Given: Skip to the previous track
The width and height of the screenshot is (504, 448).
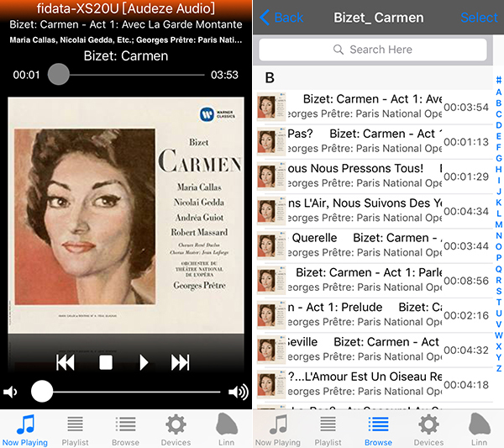Looking at the screenshot, I should tap(66, 363).
